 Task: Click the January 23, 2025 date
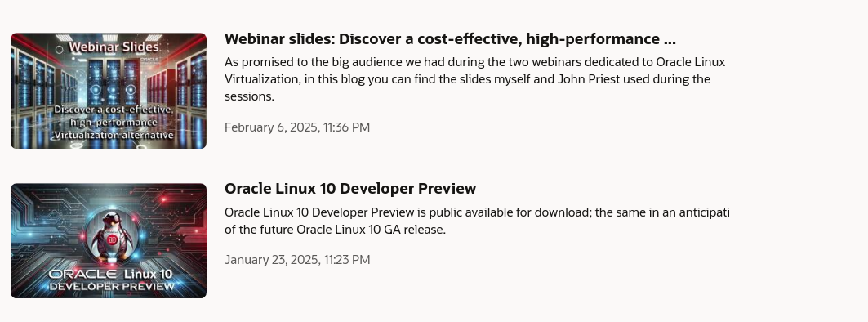point(271,260)
